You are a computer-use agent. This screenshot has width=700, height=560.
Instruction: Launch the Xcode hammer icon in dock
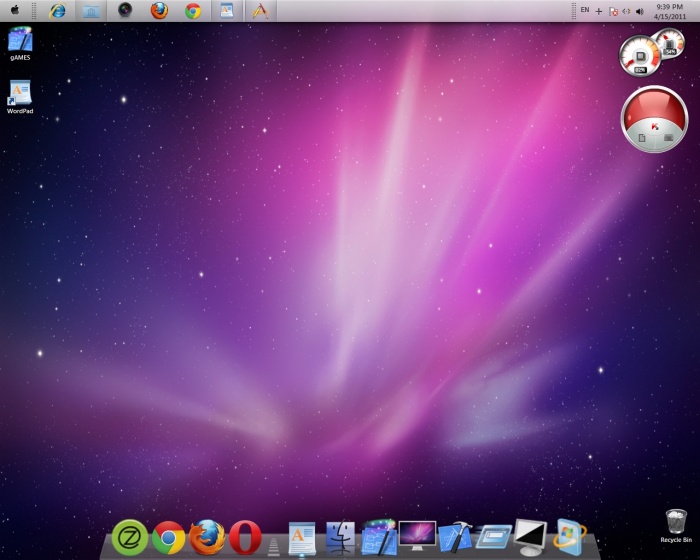tap(455, 537)
